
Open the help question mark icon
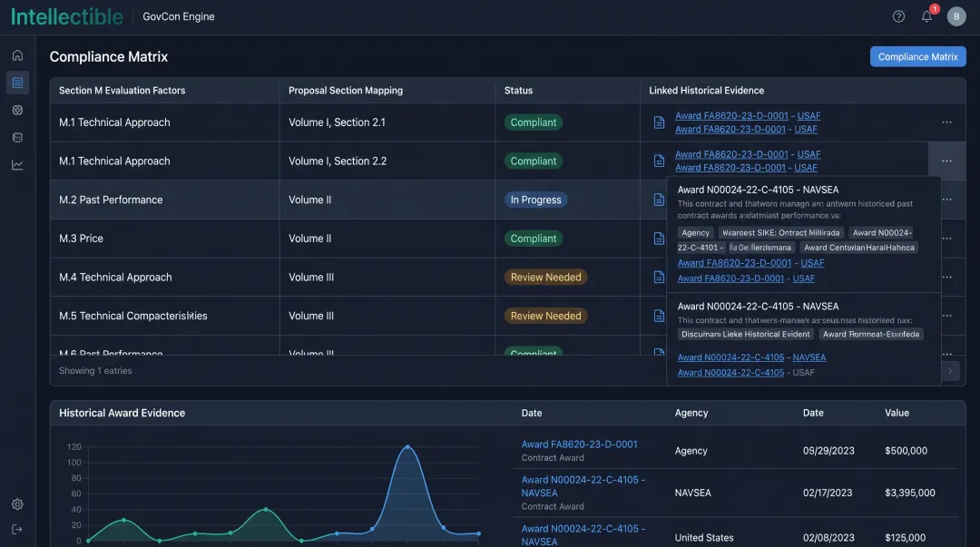tap(898, 17)
